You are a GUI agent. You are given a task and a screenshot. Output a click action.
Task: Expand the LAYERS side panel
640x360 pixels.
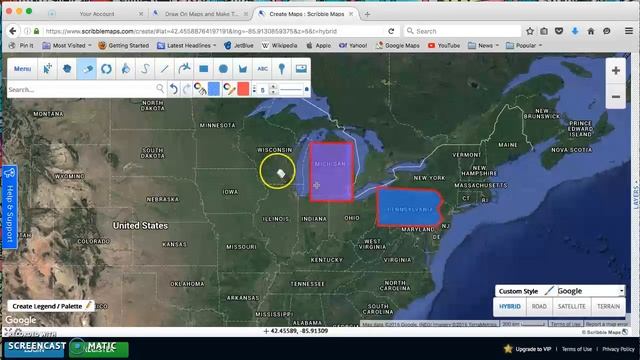(636, 196)
